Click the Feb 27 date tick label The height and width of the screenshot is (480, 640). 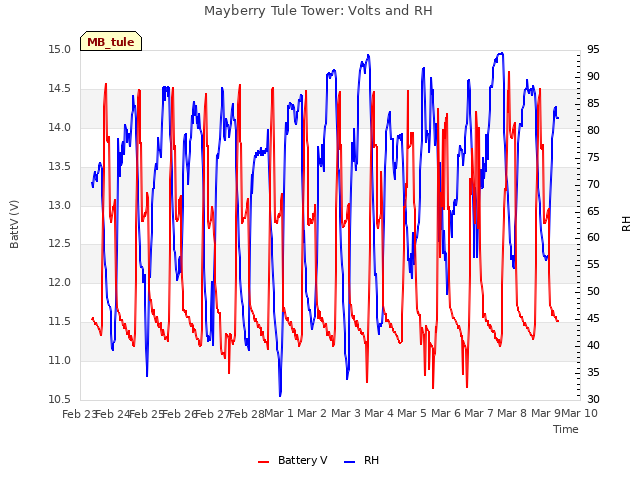pos(213,414)
